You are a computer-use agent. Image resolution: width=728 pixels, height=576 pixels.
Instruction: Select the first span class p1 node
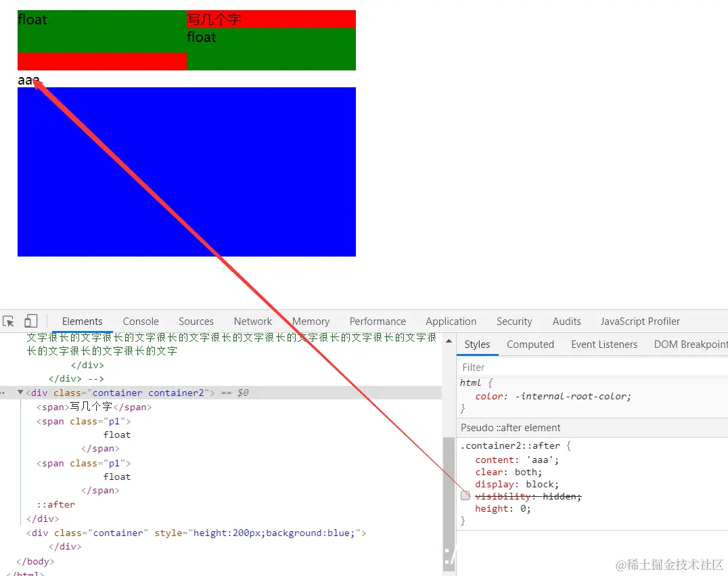point(84,421)
